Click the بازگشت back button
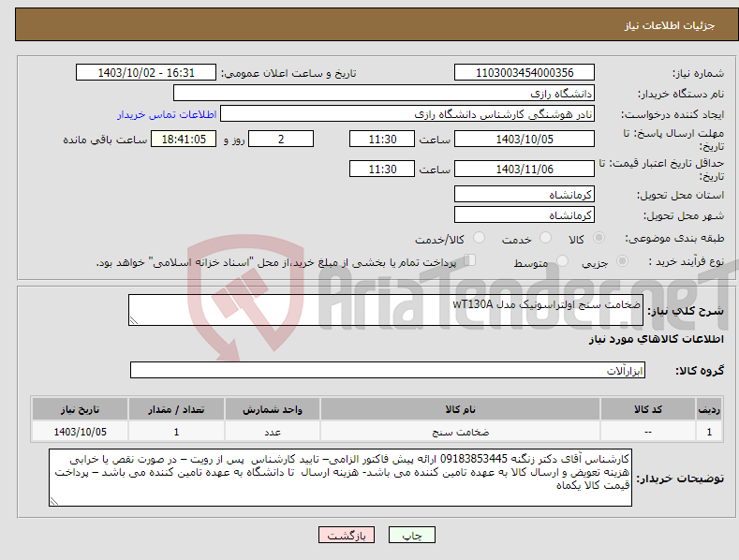The height and width of the screenshot is (560, 739). click(x=347, y=535)
